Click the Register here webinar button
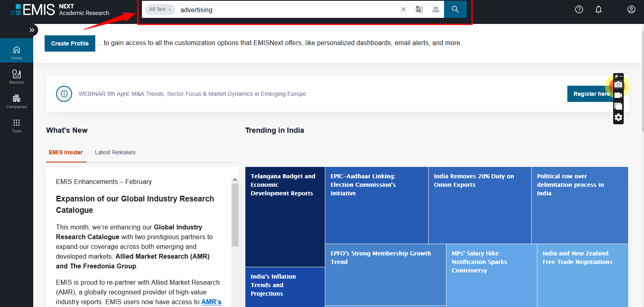 [590, 94]
